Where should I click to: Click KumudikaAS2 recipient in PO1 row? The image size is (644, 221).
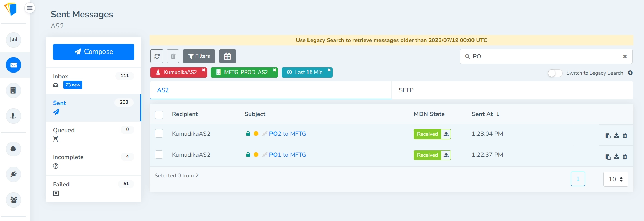[x=191, y=155]
